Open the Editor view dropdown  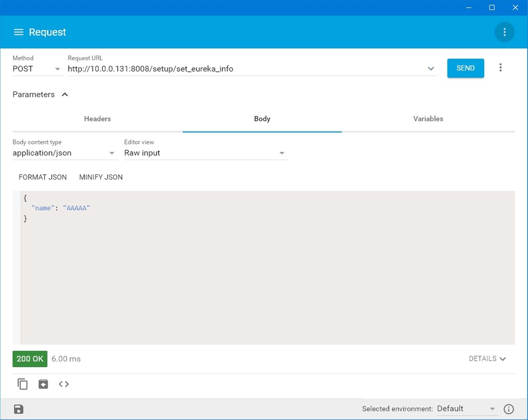tap(205, 153)
